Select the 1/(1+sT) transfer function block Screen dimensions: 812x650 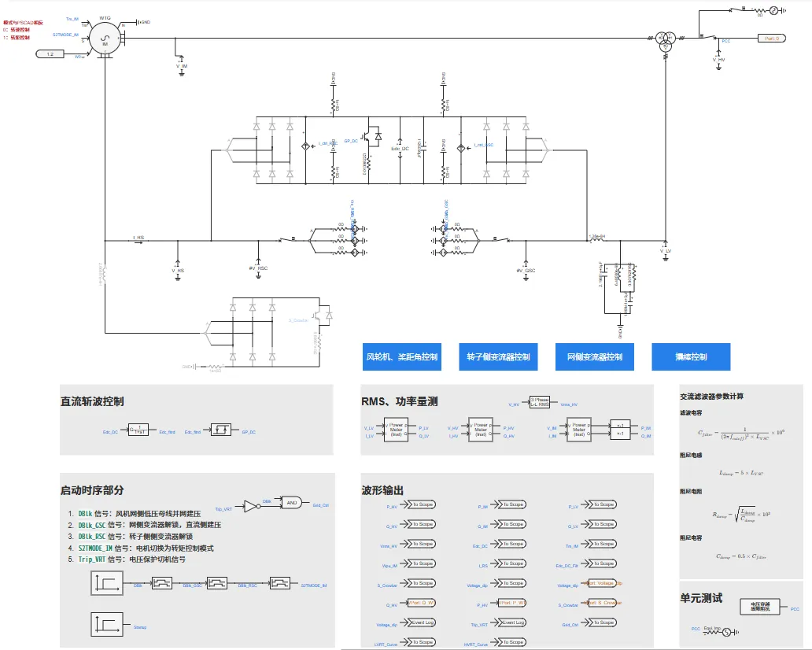pos(138,430)
